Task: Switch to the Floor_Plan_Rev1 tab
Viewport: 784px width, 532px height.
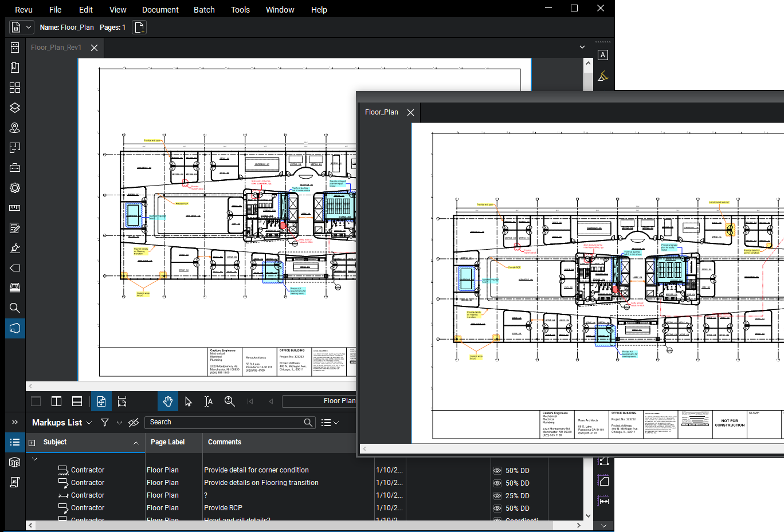Action: tap(56, 48)
